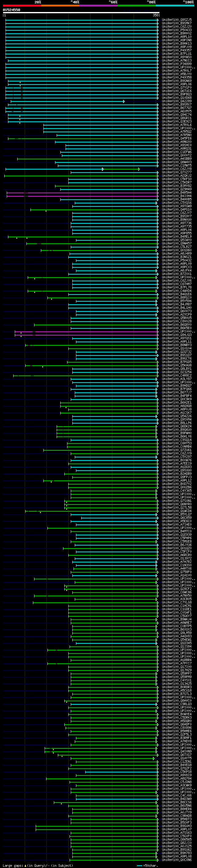Click the green alignment bar for UniRef100_Q45FE6
197x868 pixels.
[83, 139]
